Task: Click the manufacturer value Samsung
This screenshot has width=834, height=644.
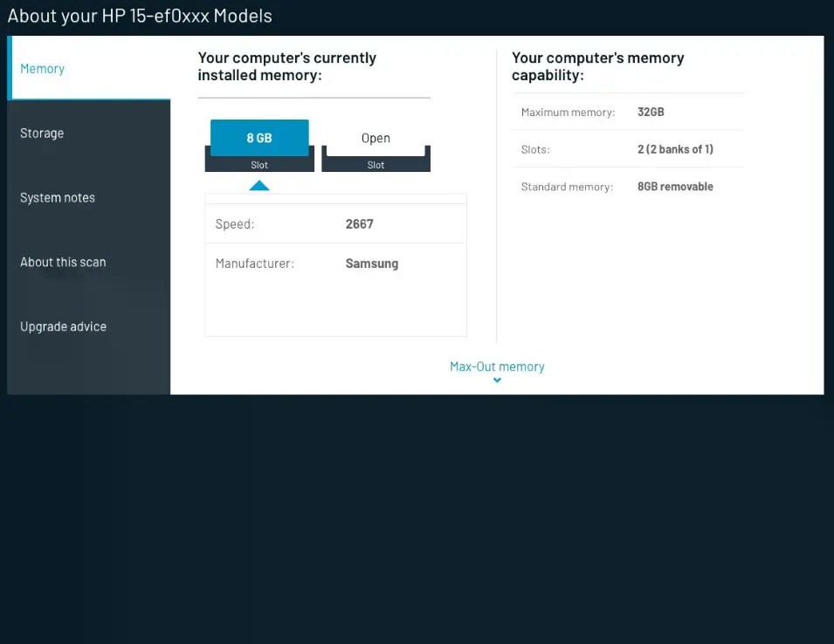Action: 372,264
